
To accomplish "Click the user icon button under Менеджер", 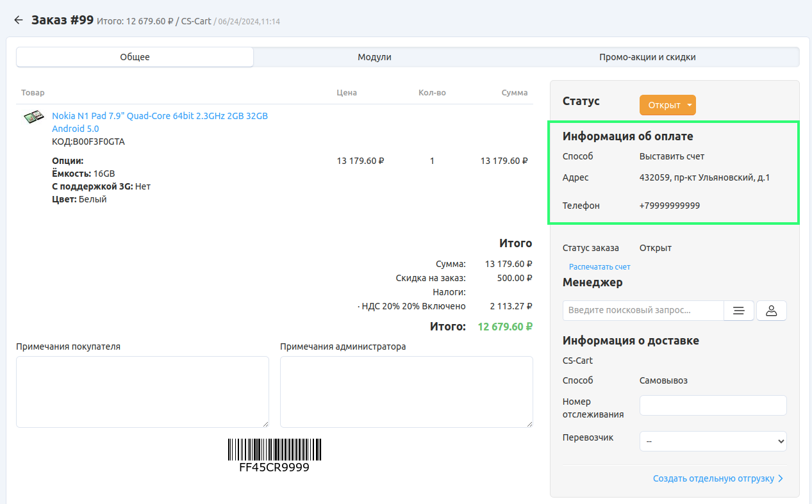I will 772,311.
